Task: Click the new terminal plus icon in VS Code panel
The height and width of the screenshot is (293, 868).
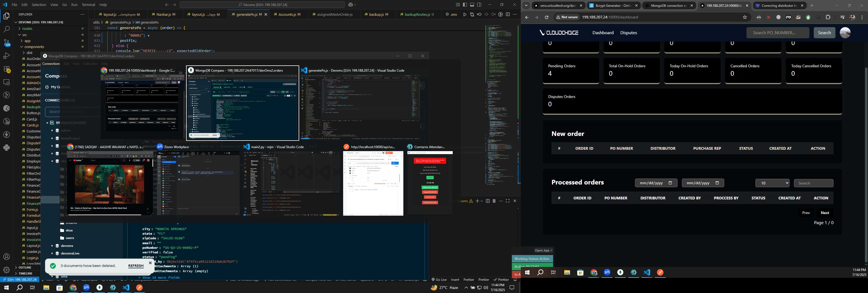Action: 477,201
